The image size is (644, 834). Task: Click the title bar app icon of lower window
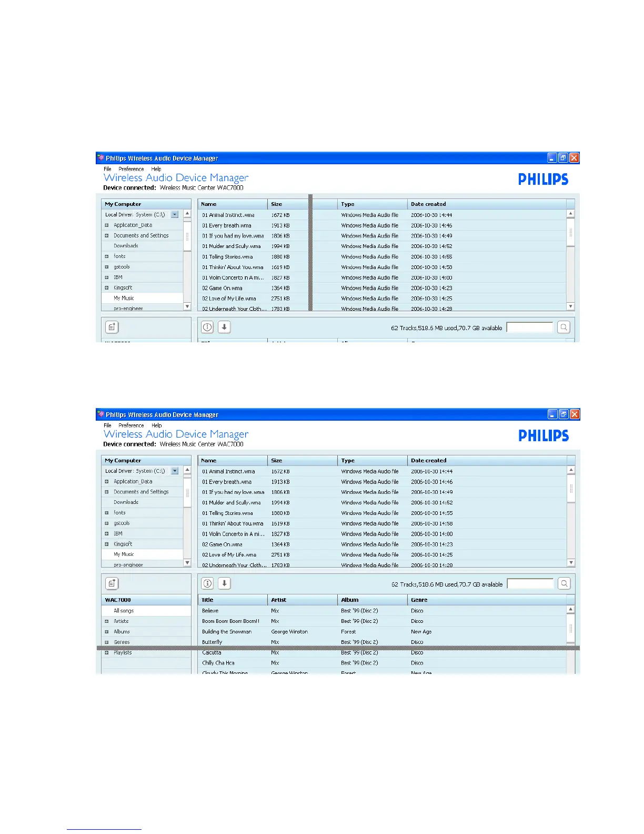coord(101,414)
